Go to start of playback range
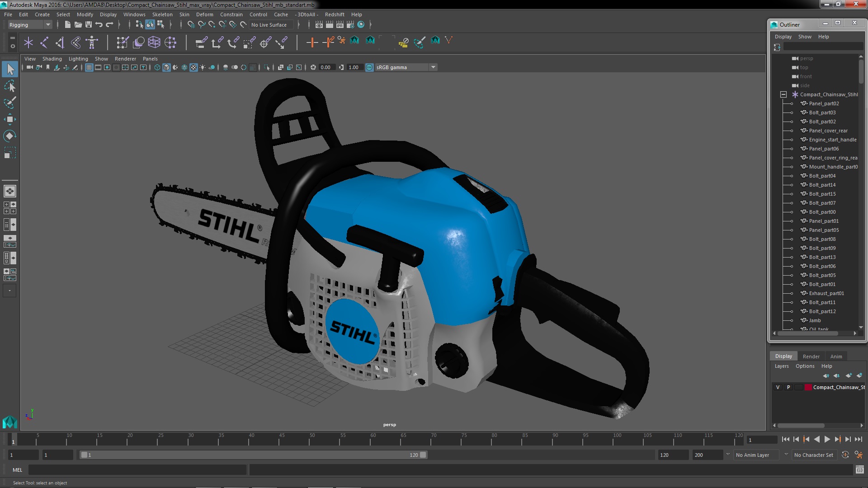This screenshot has height=488, width=868. [785, 439]
